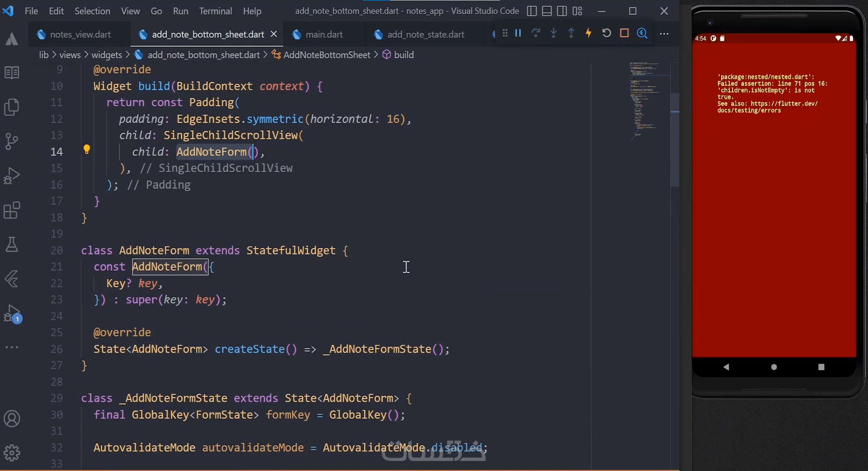Click the debug Restart icon

click(x=606, y=33)
